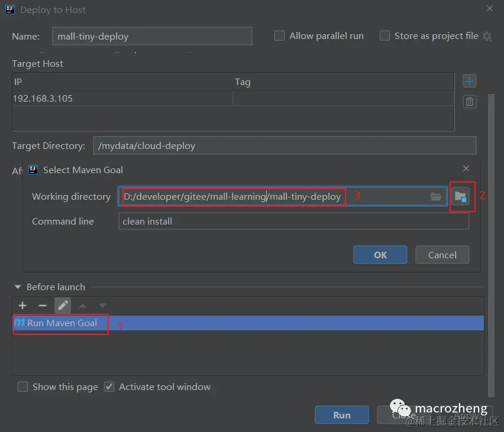Click into the Working directory field

tap(283, 196)
